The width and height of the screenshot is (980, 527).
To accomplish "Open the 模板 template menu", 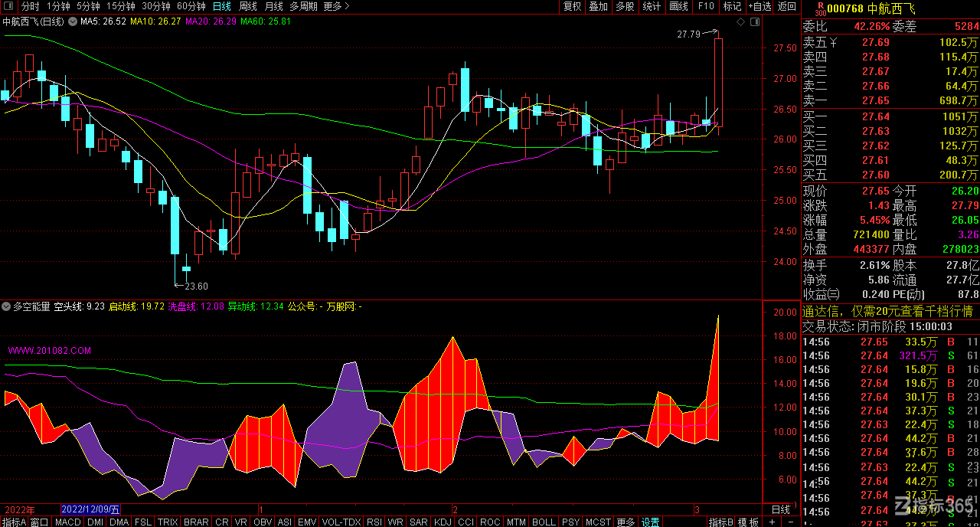I will pos(748,522).
